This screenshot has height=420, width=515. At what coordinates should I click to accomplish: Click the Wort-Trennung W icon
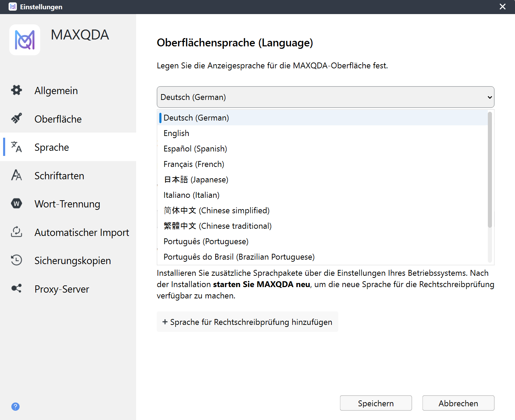(x=17, y=204)
